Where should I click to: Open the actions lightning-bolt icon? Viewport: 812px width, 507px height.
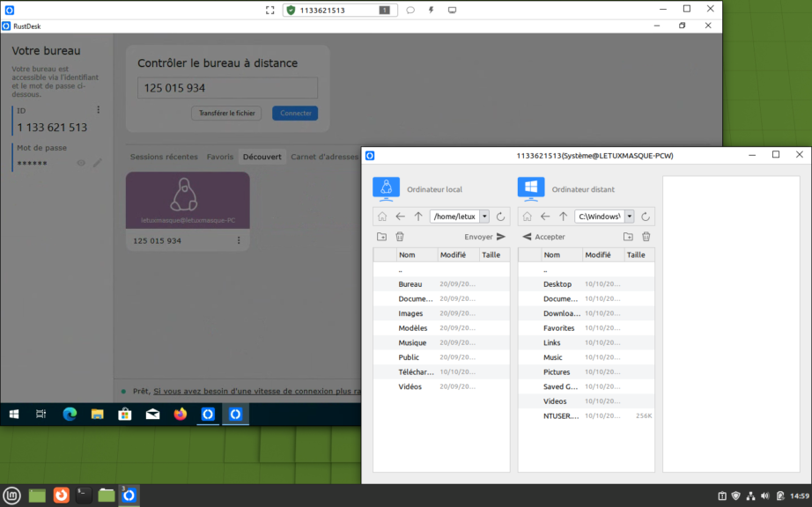click(x=431, y=10)
